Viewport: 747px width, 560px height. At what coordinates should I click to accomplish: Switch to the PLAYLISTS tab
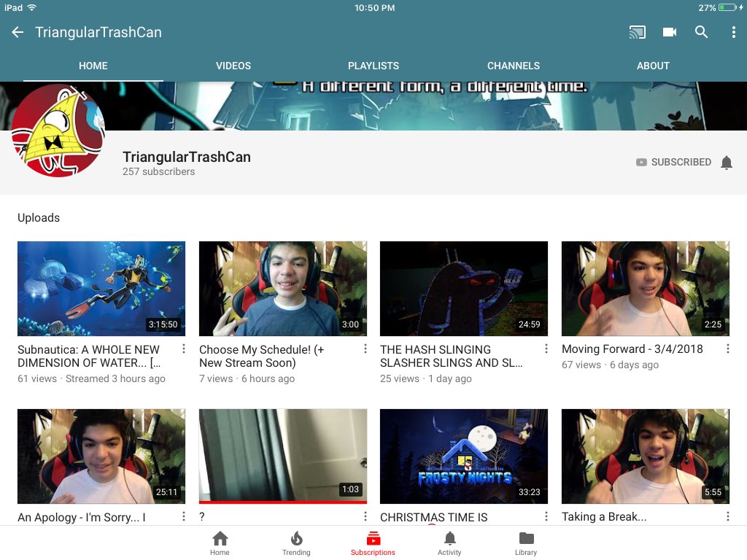click(x=373, y=66)
